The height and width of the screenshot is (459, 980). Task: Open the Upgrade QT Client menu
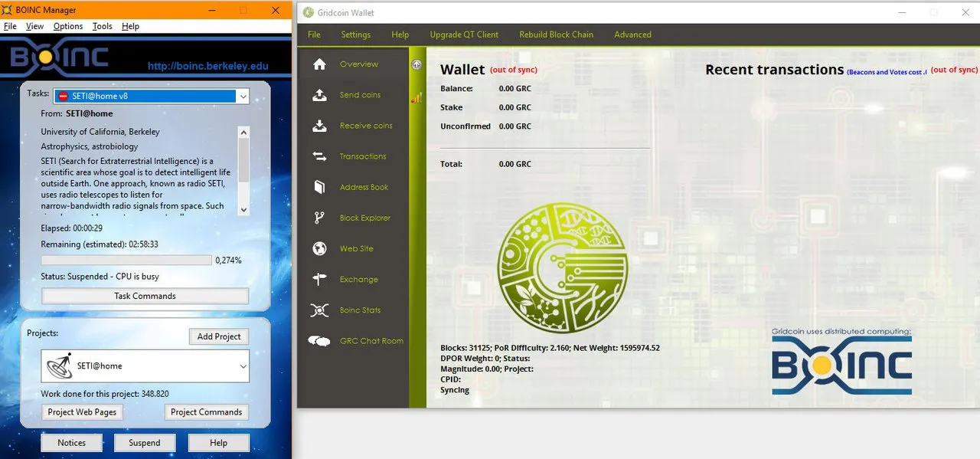[464, 34]
